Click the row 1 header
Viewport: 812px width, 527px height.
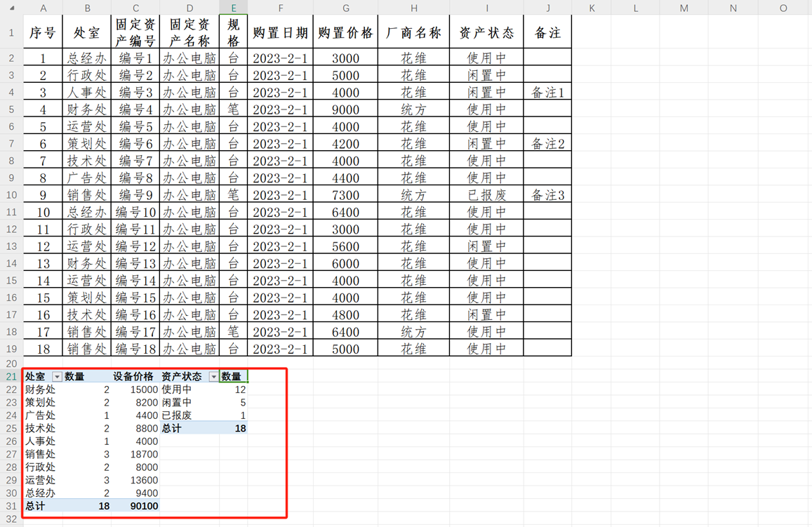click(11, 32)
